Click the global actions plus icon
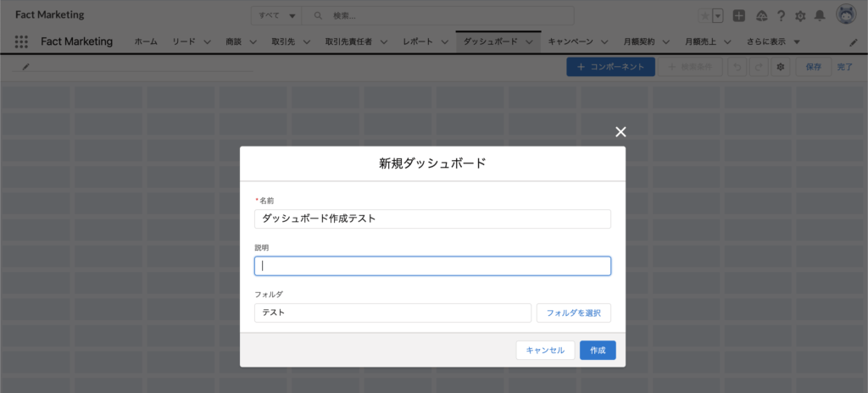 click(x=739, y=16)
